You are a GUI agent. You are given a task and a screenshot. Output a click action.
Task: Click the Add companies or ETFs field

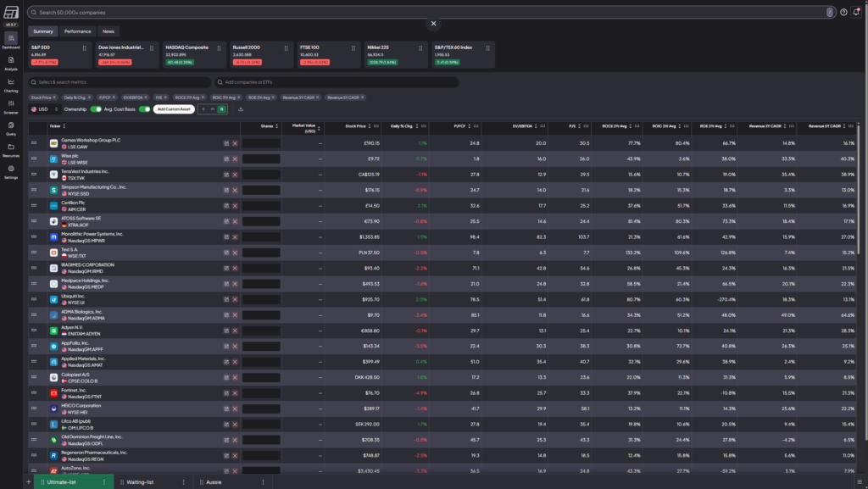(337, 82)
